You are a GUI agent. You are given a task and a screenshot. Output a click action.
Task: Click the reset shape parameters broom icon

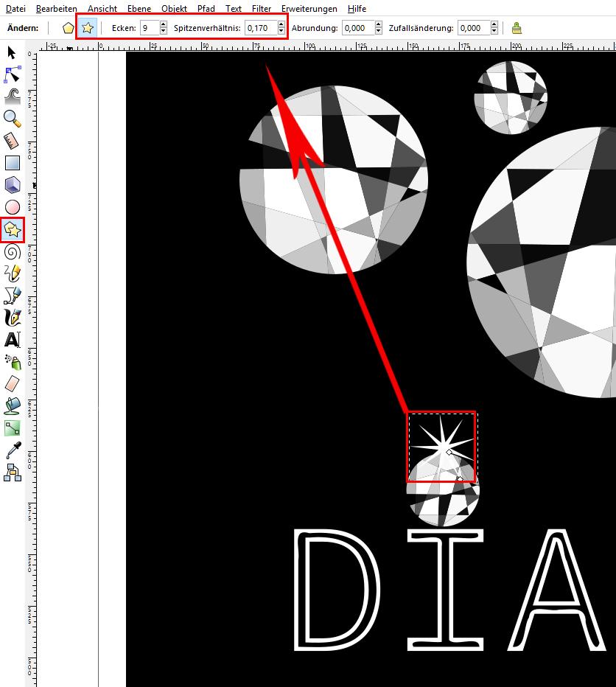tap(517, 28)
